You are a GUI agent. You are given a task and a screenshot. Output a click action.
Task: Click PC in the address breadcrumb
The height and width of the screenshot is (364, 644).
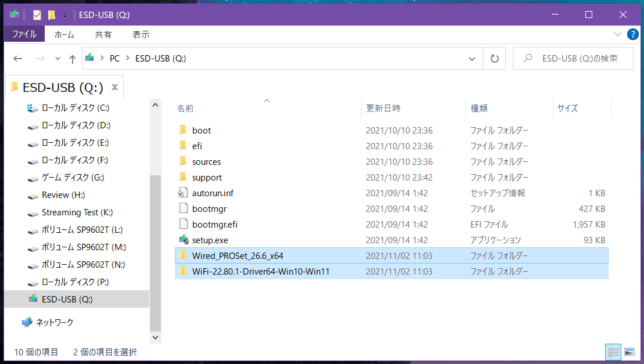(114, 59)
